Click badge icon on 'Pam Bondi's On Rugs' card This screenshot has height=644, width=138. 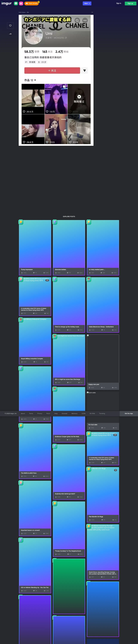[89, 469]
